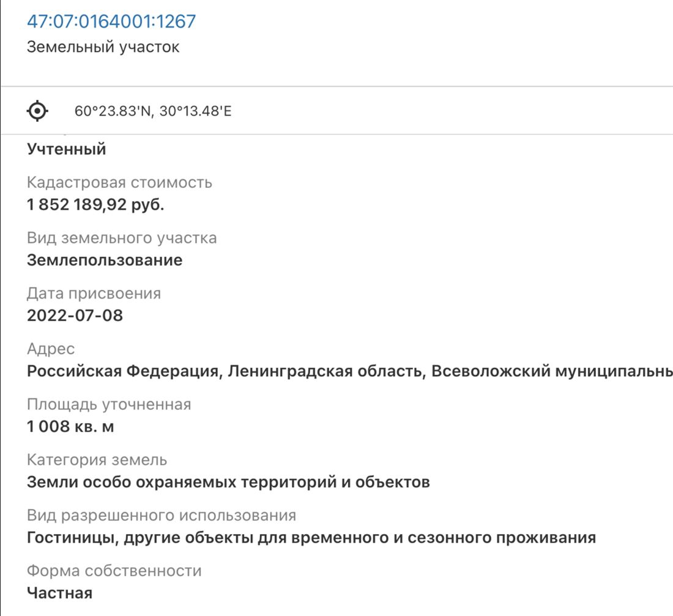Click the 'Вид земельного участка' label

121,238
